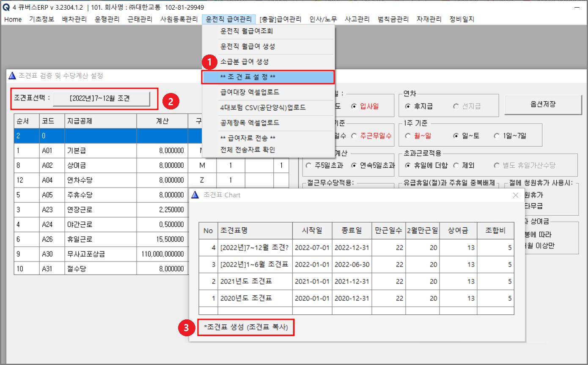The height and width of the screenshot is (365, 588).
Task: Open the 운행관리 menu
Action: pyautogui.click(x=107, y=19)
